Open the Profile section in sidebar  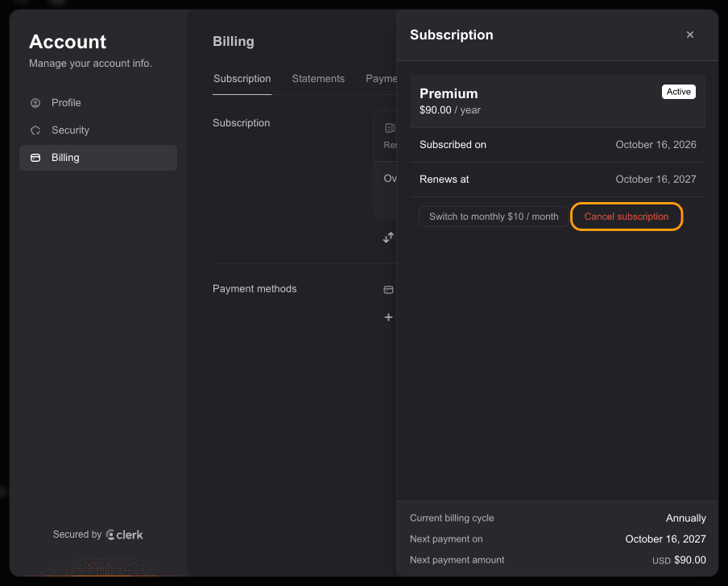[98, 102]
